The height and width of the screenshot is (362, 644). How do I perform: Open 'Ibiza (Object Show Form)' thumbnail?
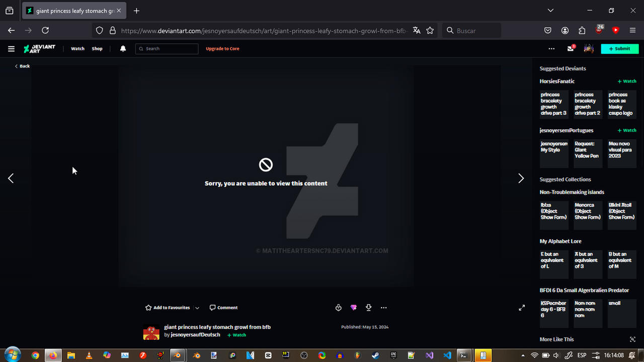click(x=554, y=215)
